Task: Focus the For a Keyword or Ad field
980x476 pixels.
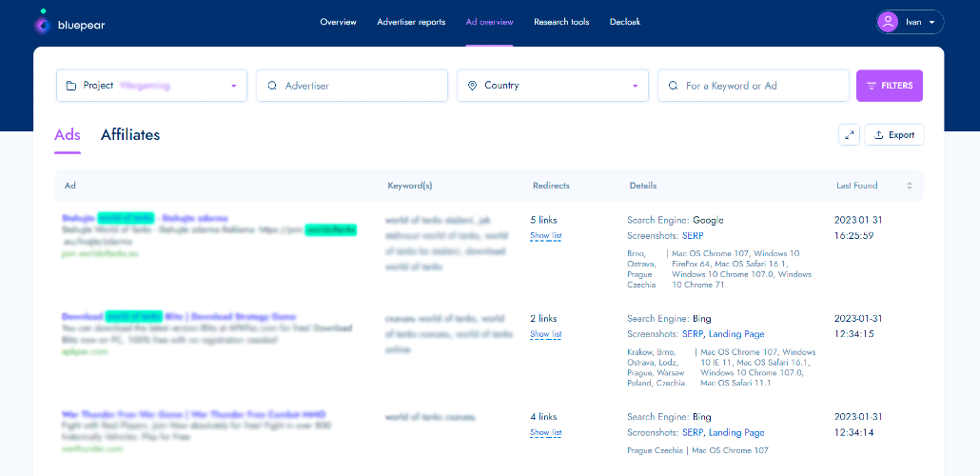Action: [x=754, y=86]
